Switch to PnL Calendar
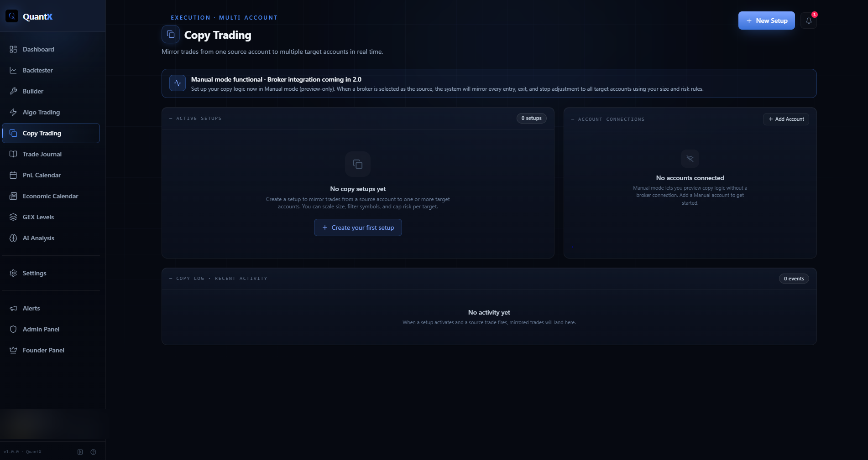The image size is (868, 460). 51,175
